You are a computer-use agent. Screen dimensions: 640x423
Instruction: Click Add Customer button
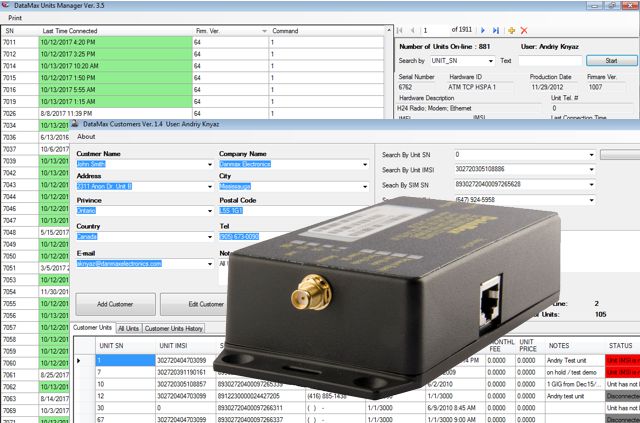pyautogui.click(x=115, y=304)
